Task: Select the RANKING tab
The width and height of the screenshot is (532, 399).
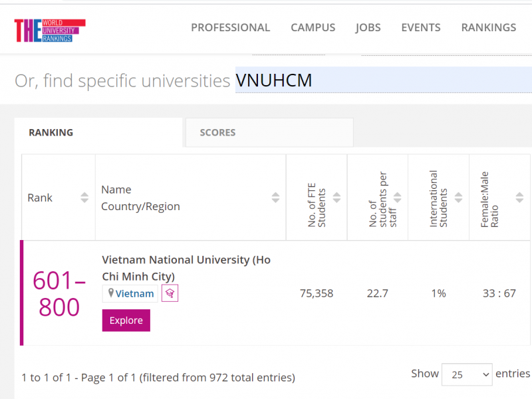Action: (x=51, y=132)
